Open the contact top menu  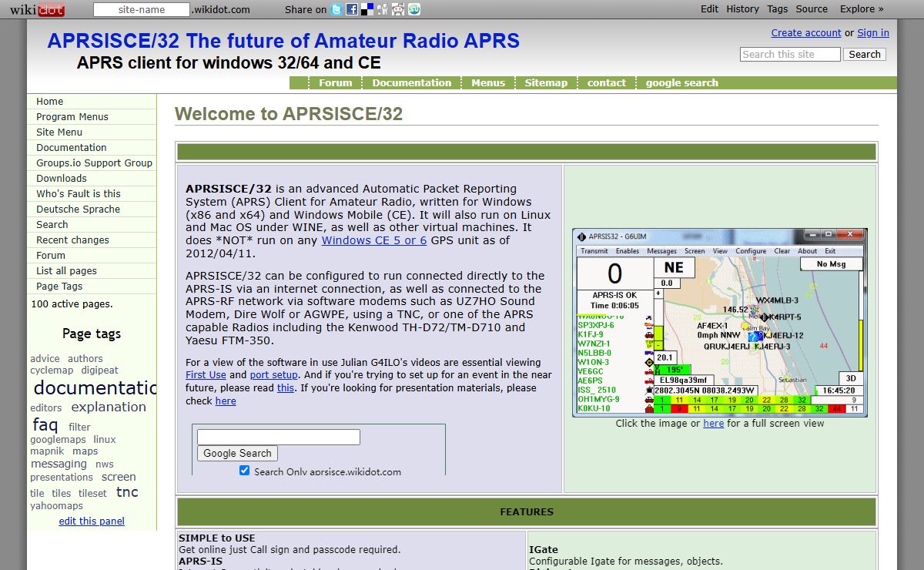tap(607, 83)
